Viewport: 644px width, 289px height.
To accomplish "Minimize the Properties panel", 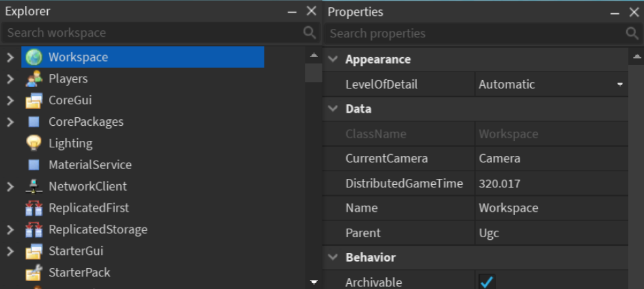I will 615,12.
